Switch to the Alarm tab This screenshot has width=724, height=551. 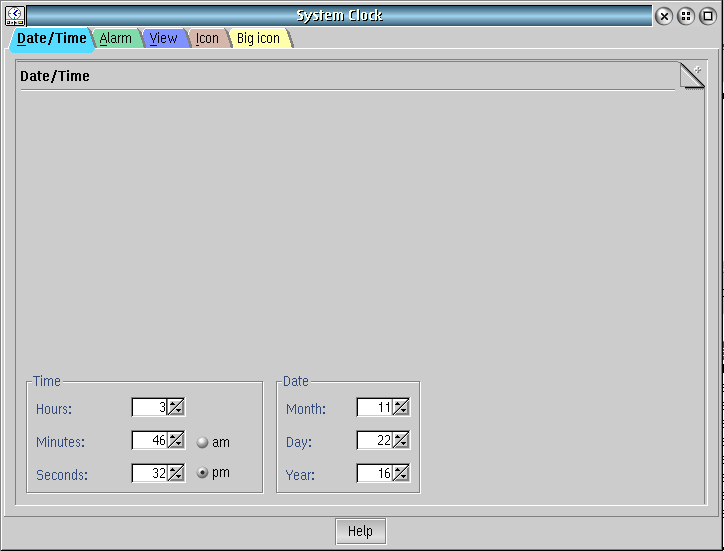coord(115,38)
